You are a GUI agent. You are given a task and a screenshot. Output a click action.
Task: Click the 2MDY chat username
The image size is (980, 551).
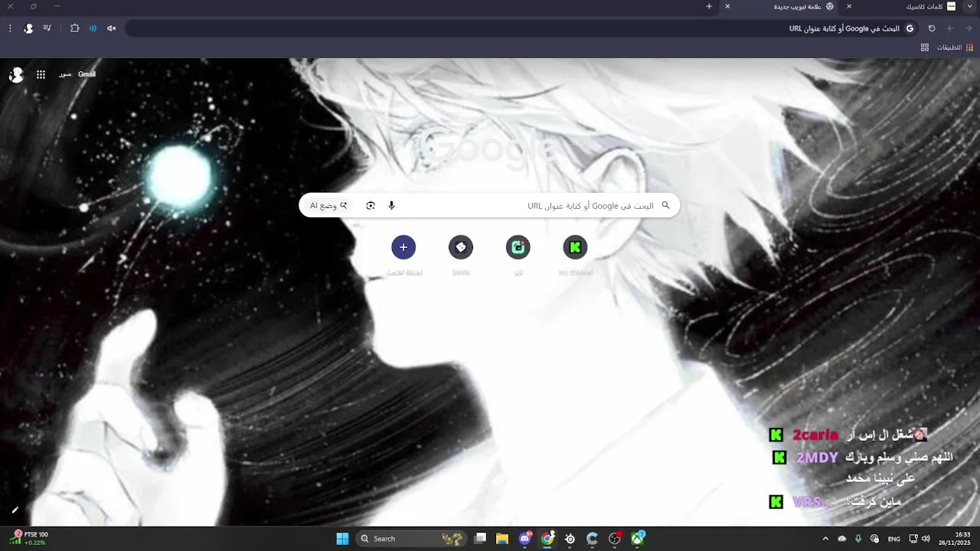coord(817,458)
